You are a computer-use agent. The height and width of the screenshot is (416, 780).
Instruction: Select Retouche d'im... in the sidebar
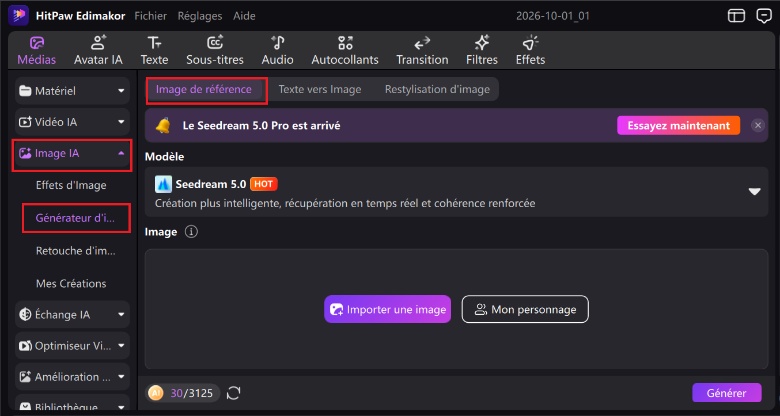[x=76, y=251]
